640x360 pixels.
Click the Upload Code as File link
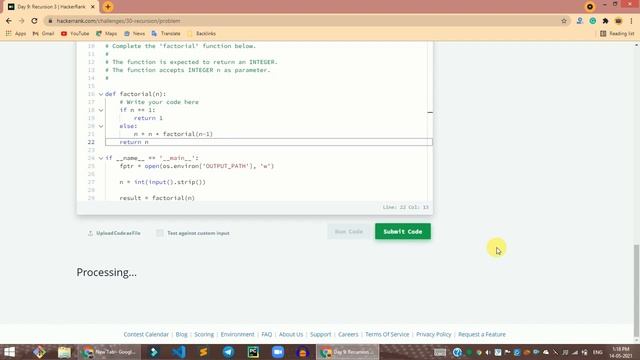(x=114, y=233)
